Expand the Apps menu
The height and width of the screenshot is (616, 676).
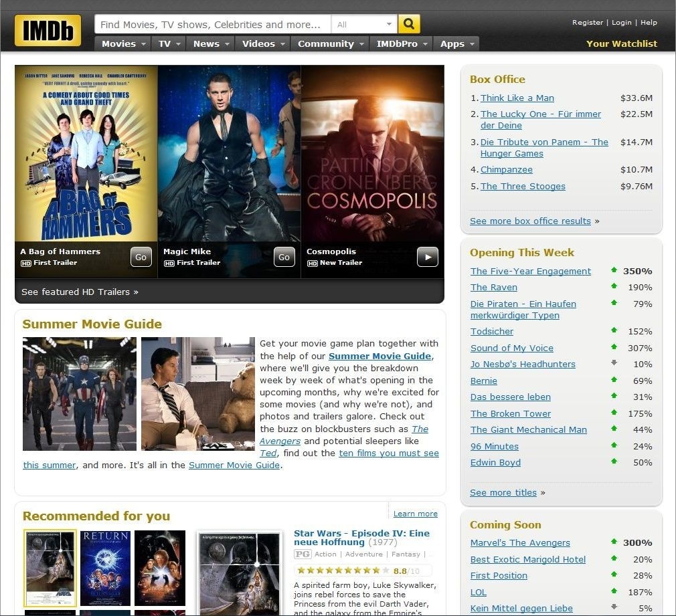point(456,43)
